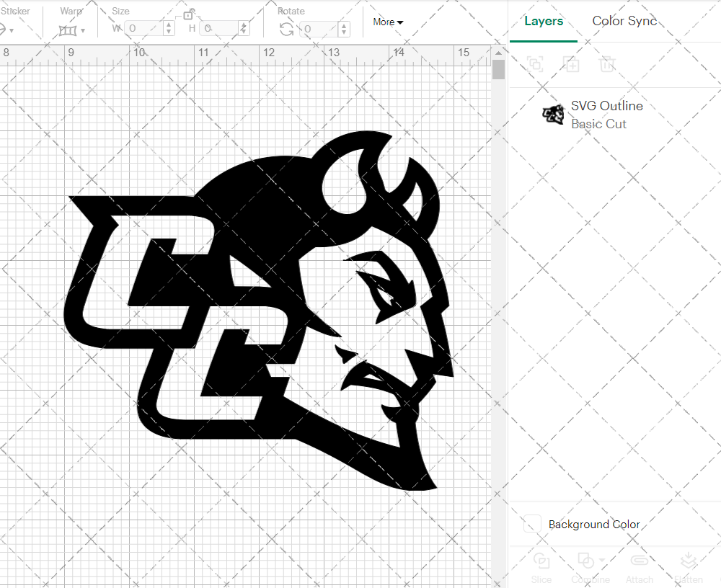Viewport: 721px width, 588px height.
Task: Click the Layers tab
Action: [544, 21]
